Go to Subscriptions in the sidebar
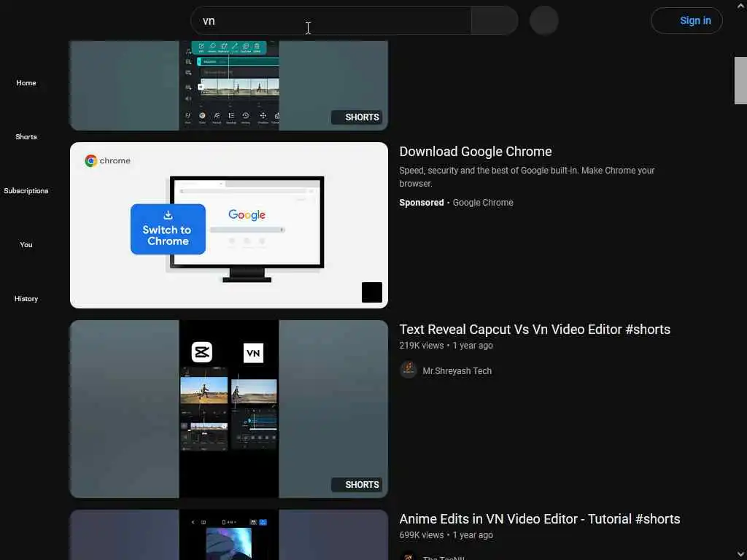 [26, 190]
